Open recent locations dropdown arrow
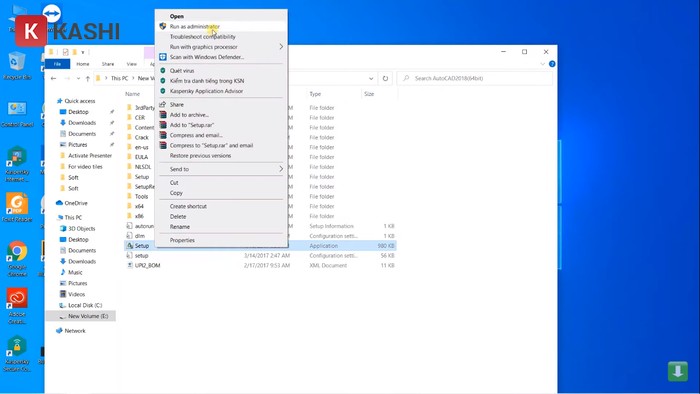Screen dimensions: 700x394 78,79
